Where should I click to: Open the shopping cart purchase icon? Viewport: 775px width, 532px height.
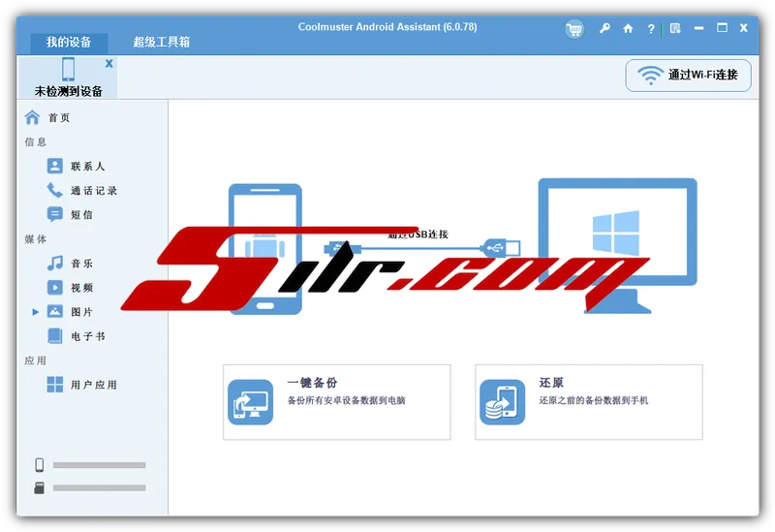point(574,29)
